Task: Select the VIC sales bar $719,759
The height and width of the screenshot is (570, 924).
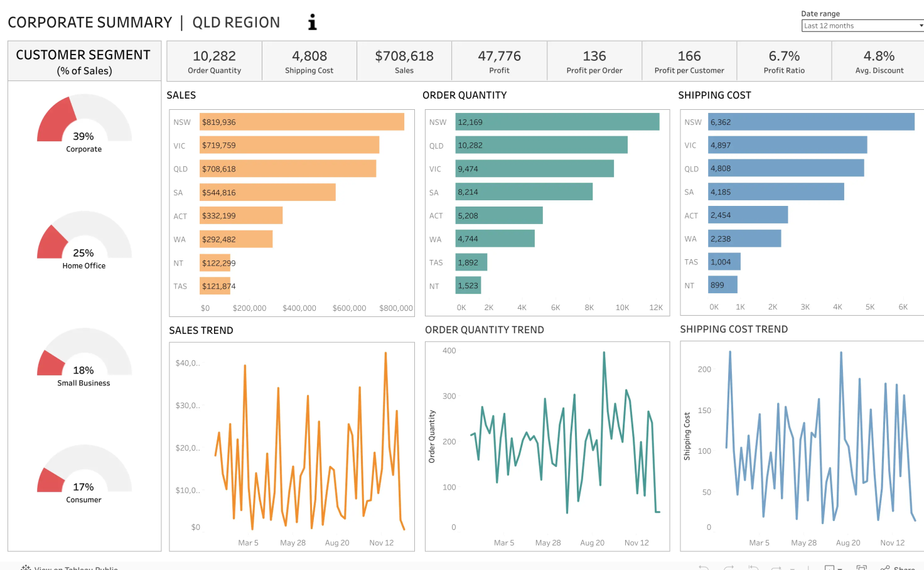Action: (289, 145)
